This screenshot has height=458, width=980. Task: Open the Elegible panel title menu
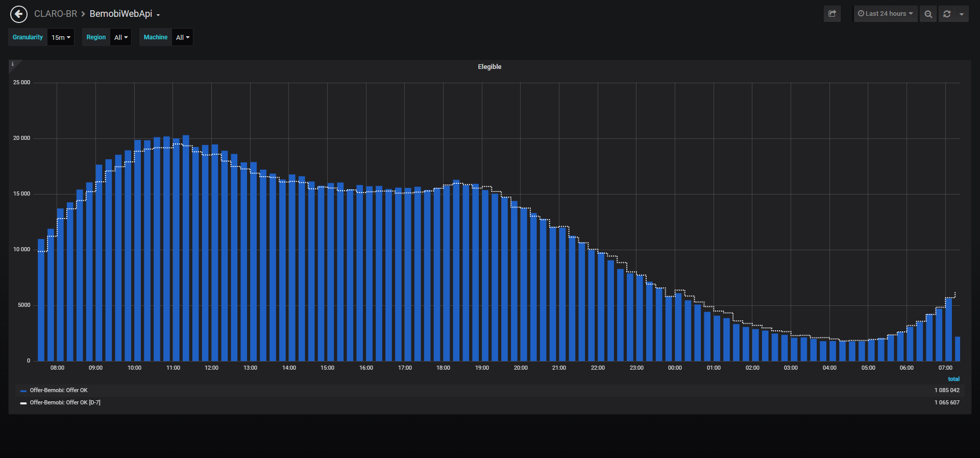click(x=489, y=67)
